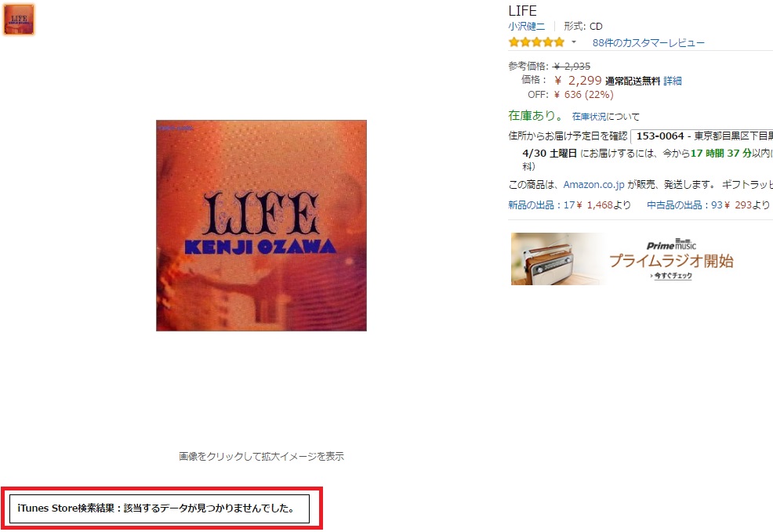Screen dimensions: 773x532
Task: Click the ¥ 2,299 price text
Action: [578, 80]
